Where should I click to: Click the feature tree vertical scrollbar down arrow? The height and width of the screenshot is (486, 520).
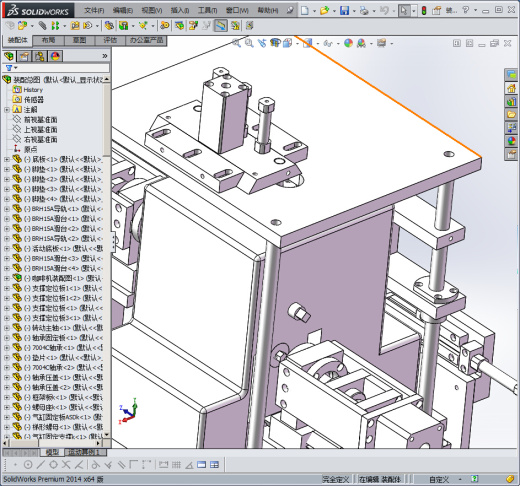point(107,434)
